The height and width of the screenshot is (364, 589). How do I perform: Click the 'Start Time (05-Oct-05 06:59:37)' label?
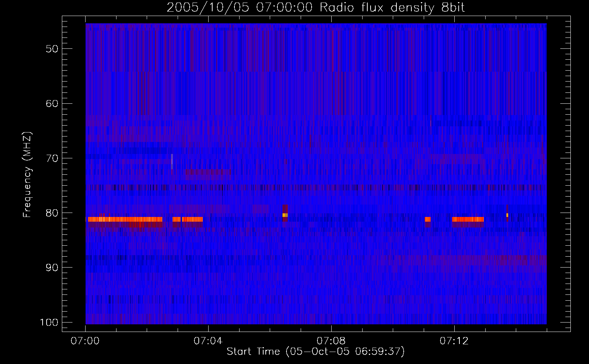pos(316,352)
